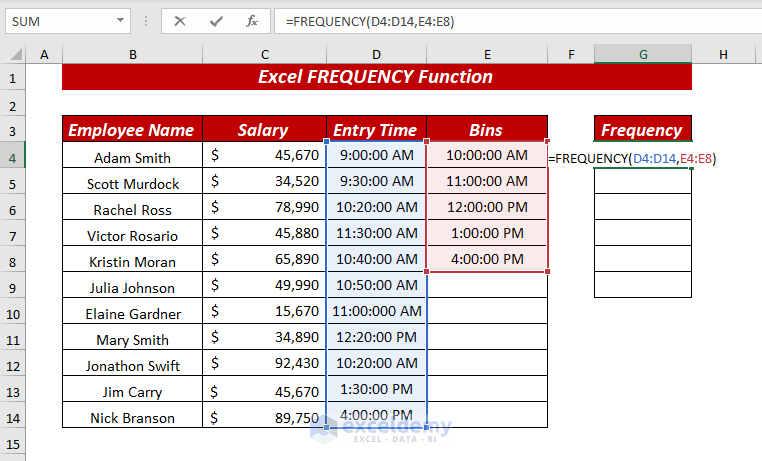Select the Elaine Gardner cell

coord(132,311)
